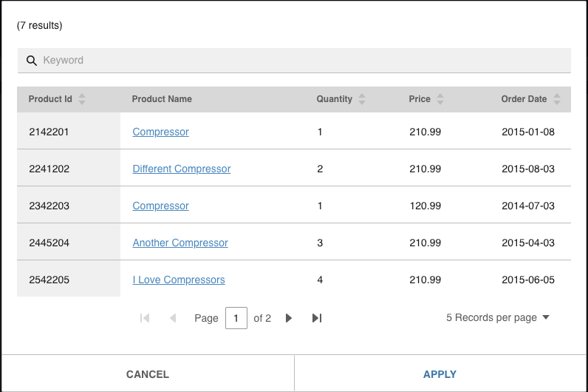Click the 'of 2' page count text
Viewport: 588px width, 392px height.
(x=262, y=318)
